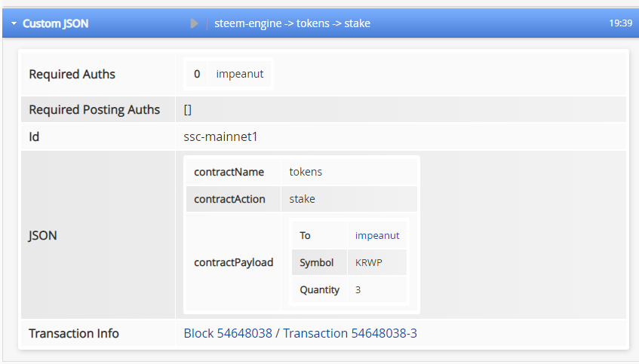Click the 19:39 timestamp
Image resolution: width=639 pixels, height=364 pixels.
click(621, 23)
